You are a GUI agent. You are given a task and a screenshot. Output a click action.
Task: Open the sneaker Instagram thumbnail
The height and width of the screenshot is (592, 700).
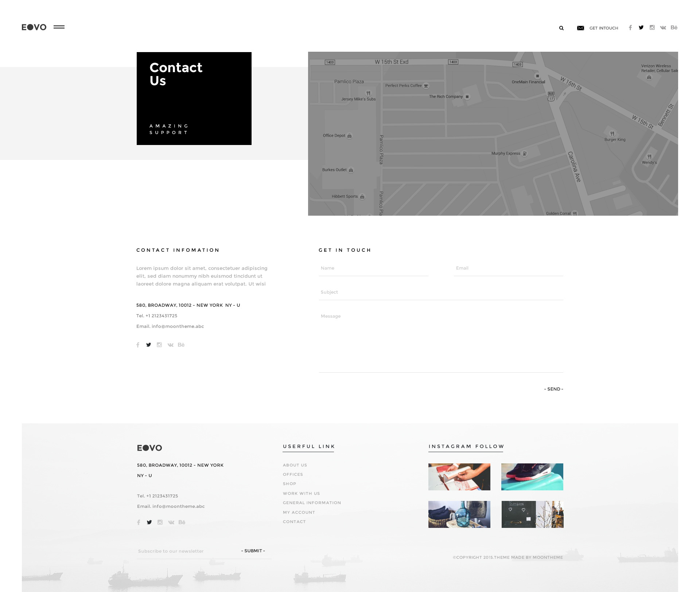pyautogui.click(x=532, y=477)
